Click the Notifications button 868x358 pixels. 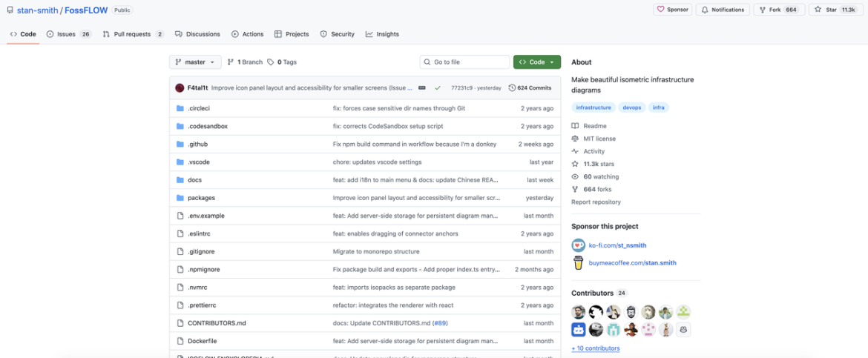point(722,10)
